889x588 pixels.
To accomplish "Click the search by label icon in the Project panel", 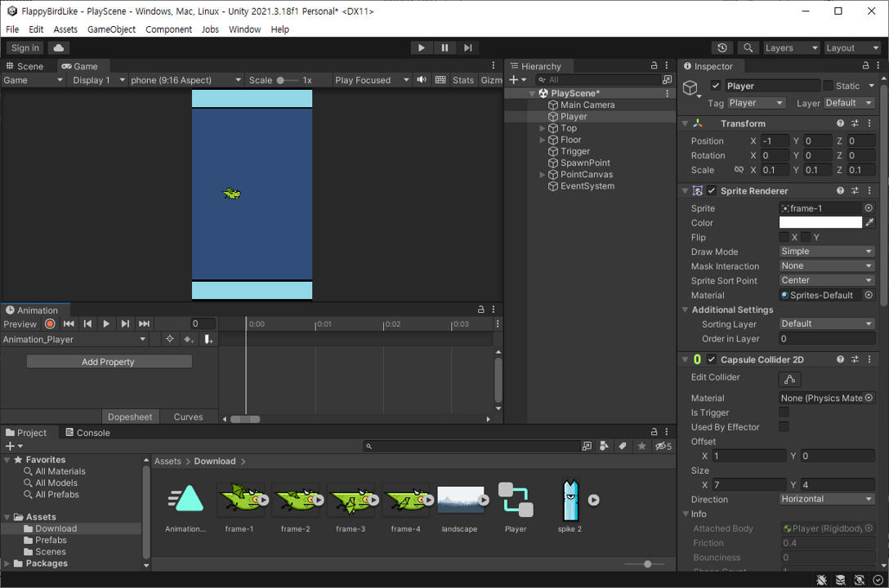I will [623, 447].
